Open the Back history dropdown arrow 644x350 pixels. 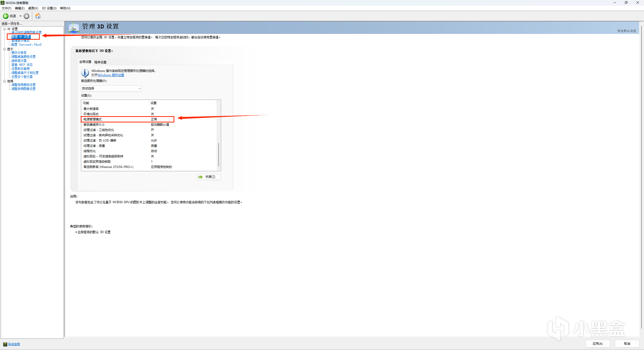tap(20, 16)
